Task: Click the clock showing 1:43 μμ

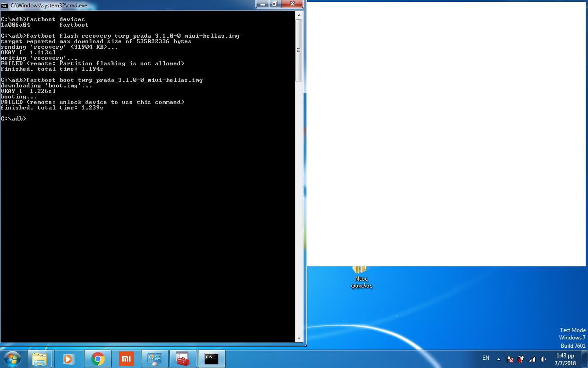Action: (565, 359)
